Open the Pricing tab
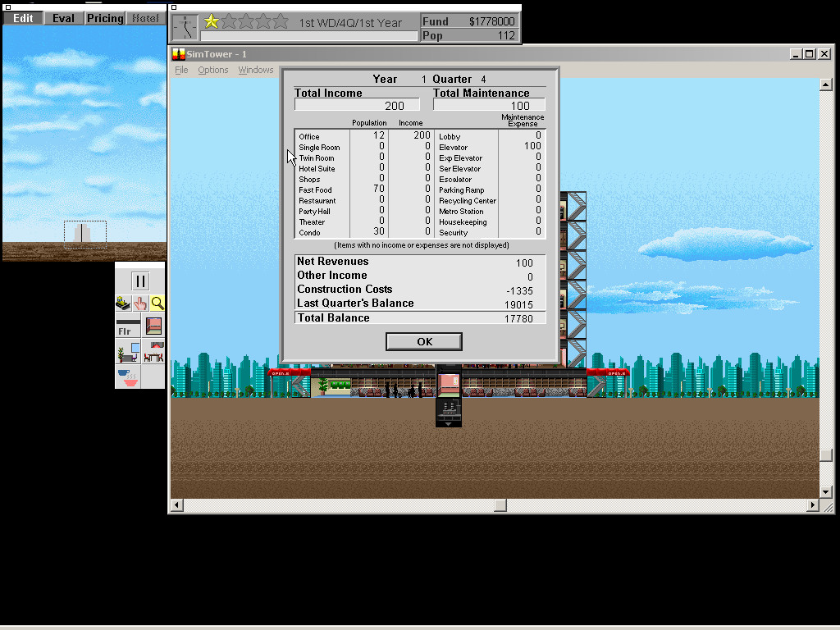This screenshot has height=630, width=840. (105, 18)
